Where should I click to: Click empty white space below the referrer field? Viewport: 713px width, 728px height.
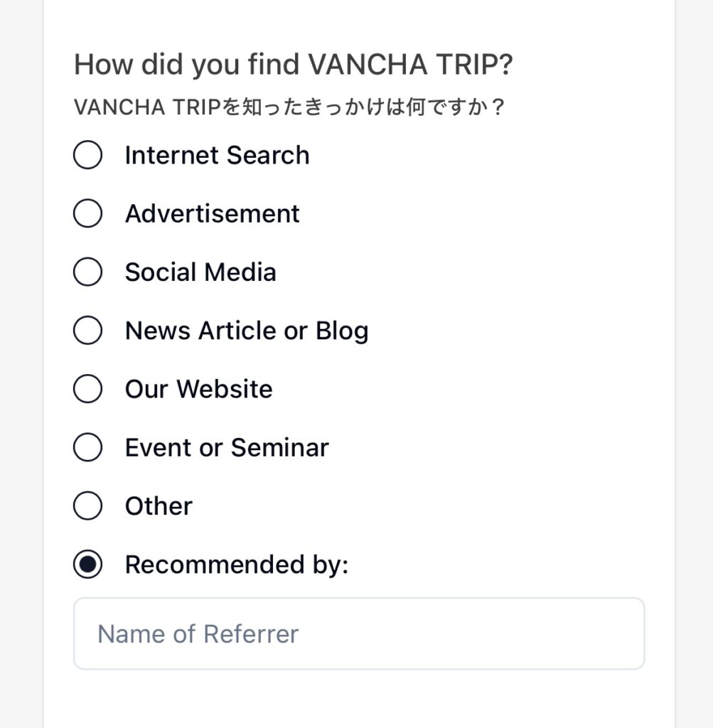(x=359, y=700)
